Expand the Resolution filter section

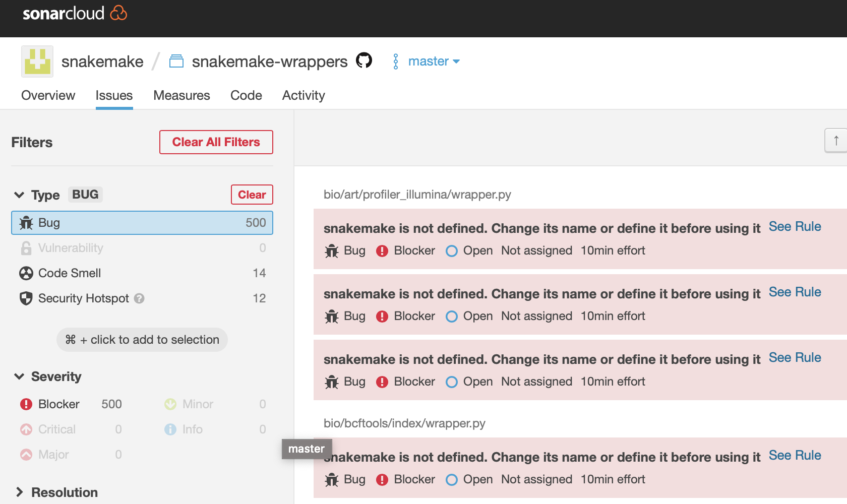(19, 492)
